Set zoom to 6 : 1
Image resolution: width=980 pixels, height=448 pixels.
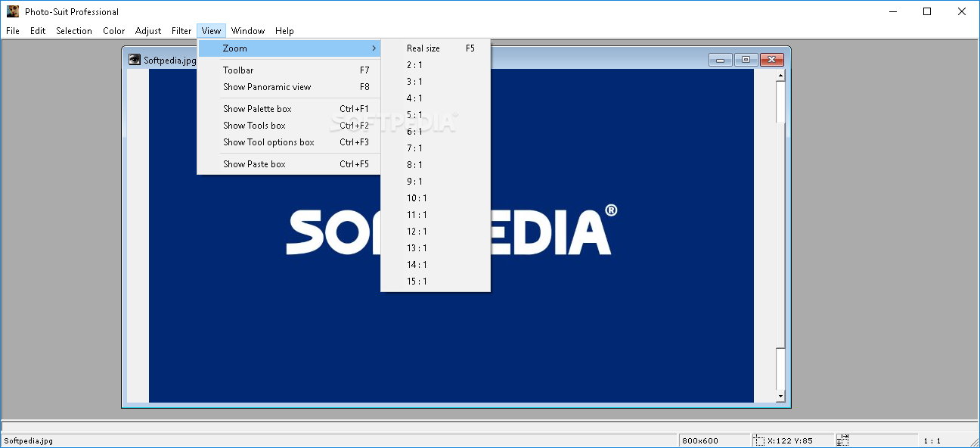[x=436, y=132]
